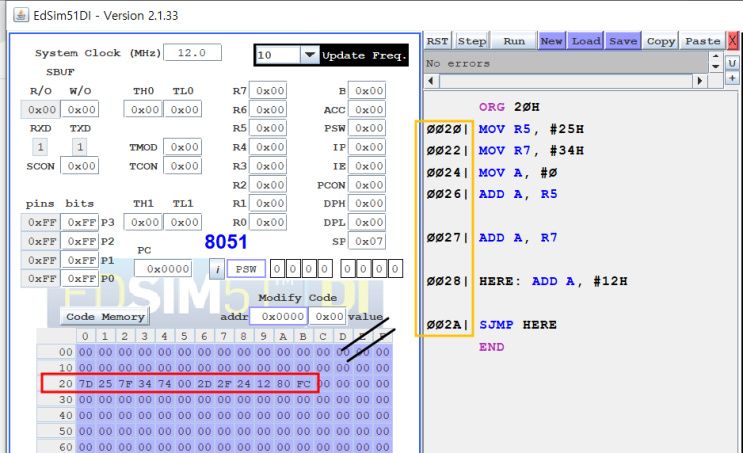The width and height of the screenshot is (743, 453).
Task: Click the PC register field
Action: [163, 269]
